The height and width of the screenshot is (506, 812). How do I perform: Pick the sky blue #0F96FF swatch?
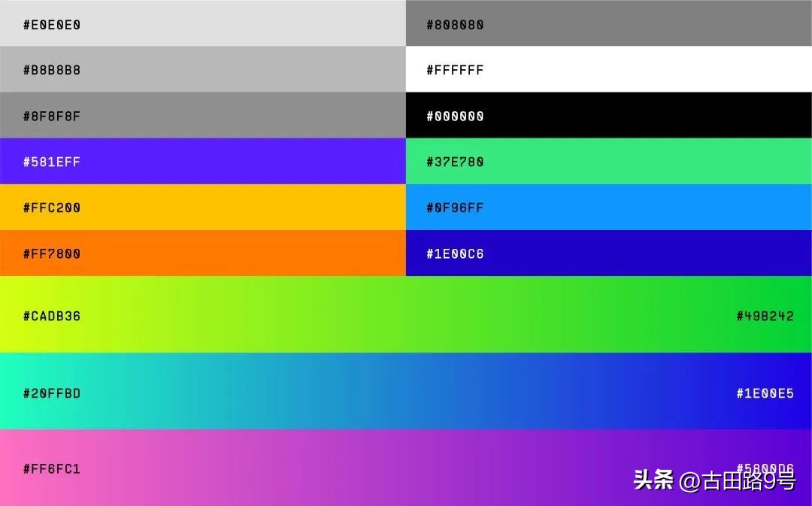(x=608, y=208)
